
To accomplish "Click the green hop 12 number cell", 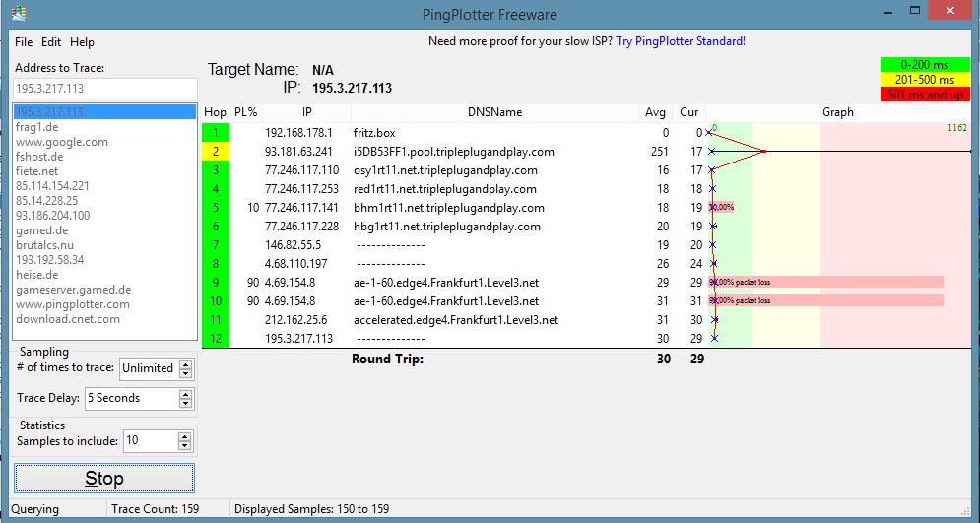I will 215,339.
